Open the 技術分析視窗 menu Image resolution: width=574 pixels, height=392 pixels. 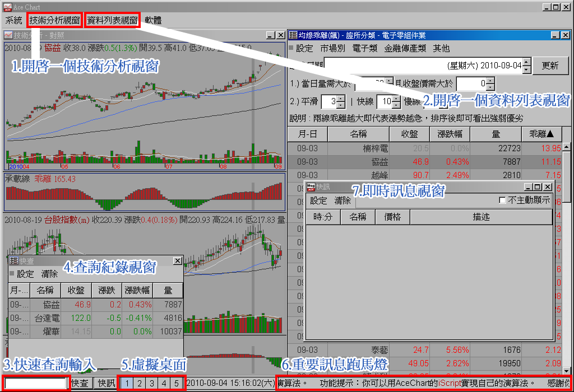tap(55, 20)
